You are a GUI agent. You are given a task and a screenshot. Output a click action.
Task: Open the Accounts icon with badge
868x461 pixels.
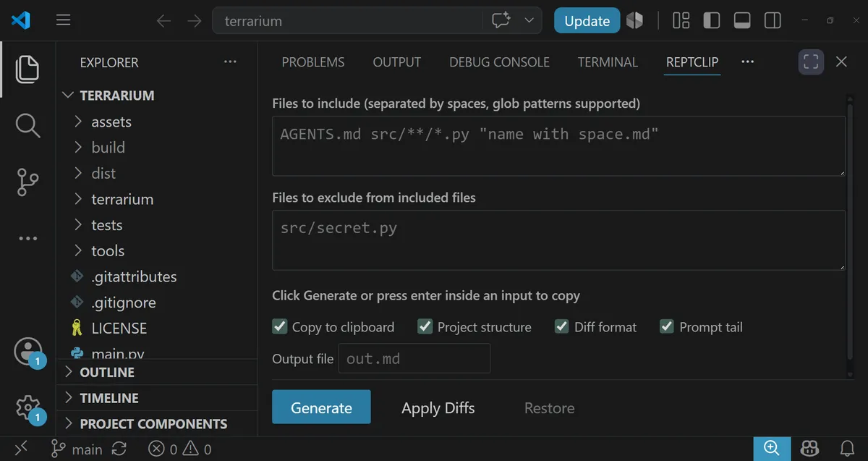coord(29,352)
